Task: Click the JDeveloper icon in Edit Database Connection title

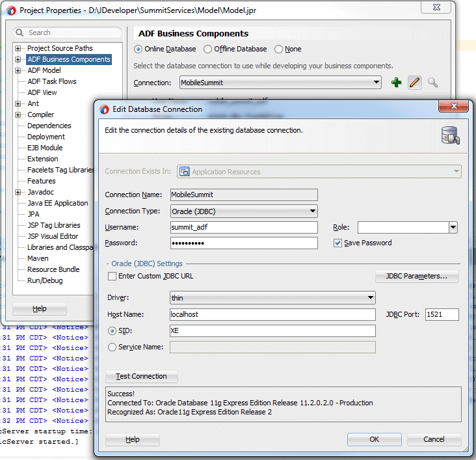Action: point(104,109)
